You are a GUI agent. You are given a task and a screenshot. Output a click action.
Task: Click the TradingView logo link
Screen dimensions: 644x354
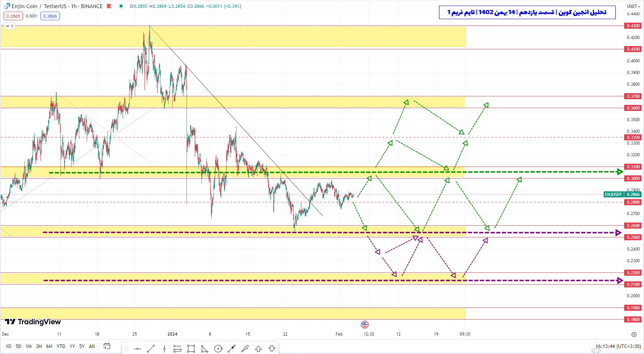[33, 322]
